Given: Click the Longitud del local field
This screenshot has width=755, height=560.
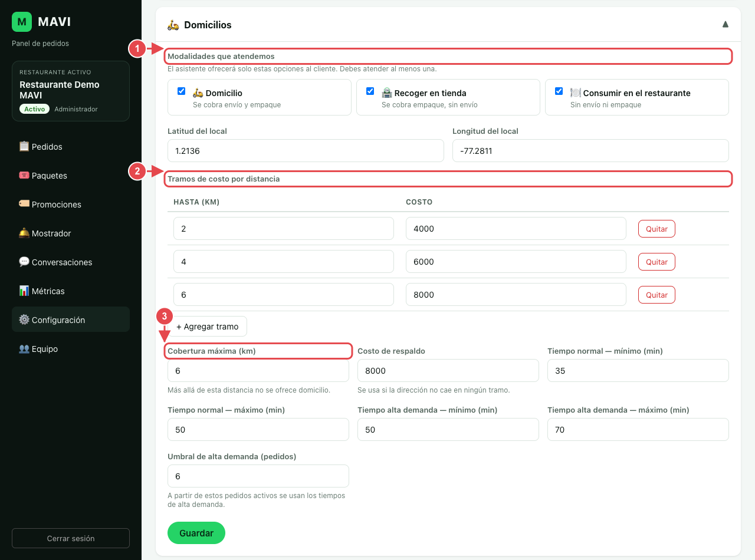Looking at the screenshot, I should [590, 151].
